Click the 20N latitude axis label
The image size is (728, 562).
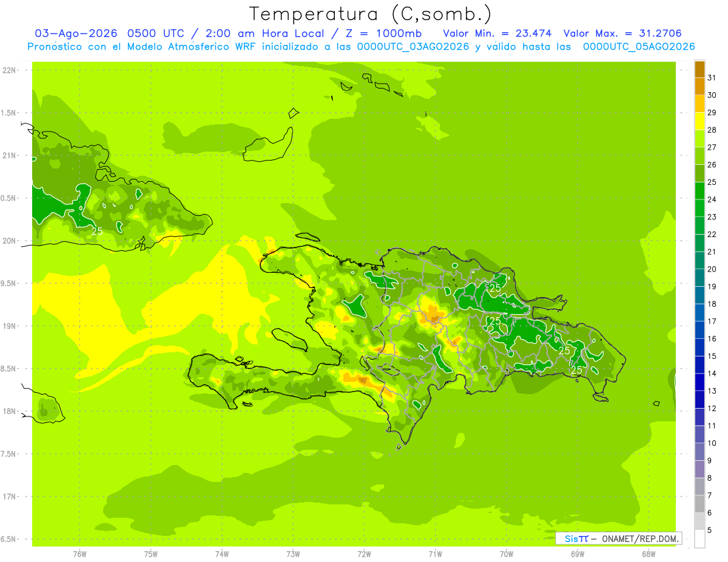coord(10,241)
